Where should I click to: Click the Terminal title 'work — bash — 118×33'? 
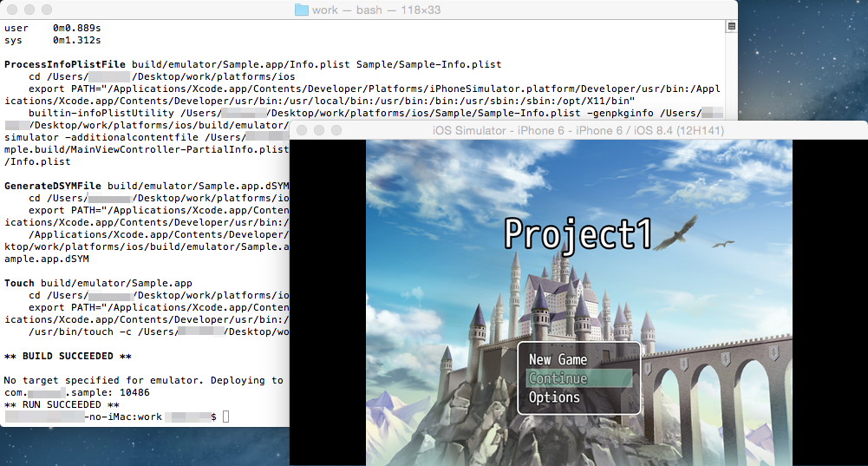[375, 10]
